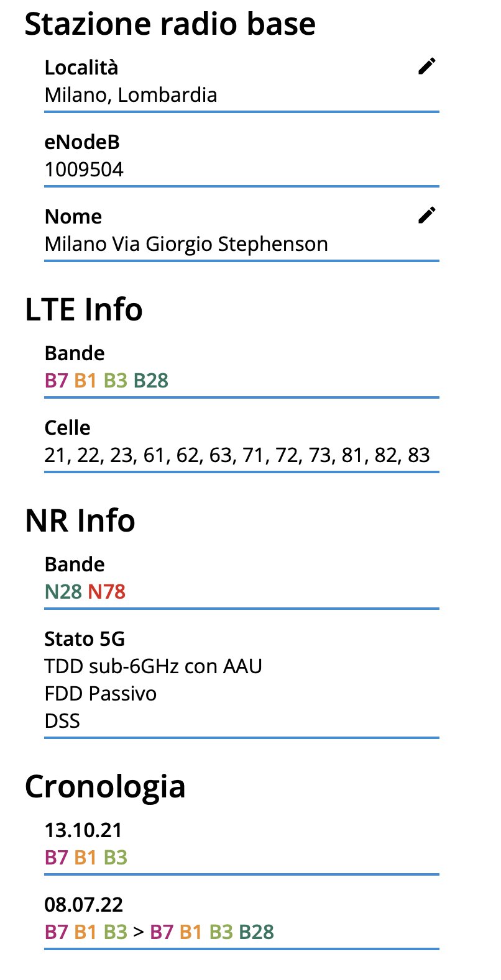Viewport: 501px width, 980px height.
Task: Select the FDD Passivo status line
Action: point(100,694)
